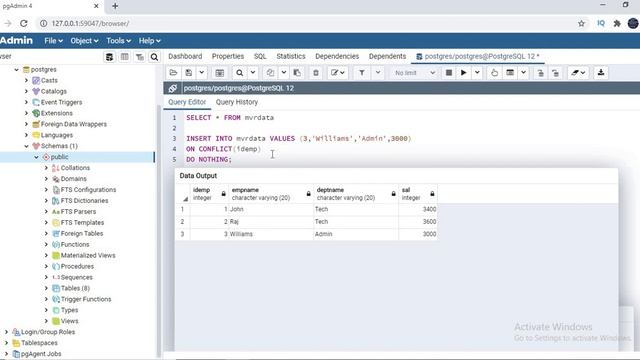Bookmark this page with the star icon

[581, 24]
